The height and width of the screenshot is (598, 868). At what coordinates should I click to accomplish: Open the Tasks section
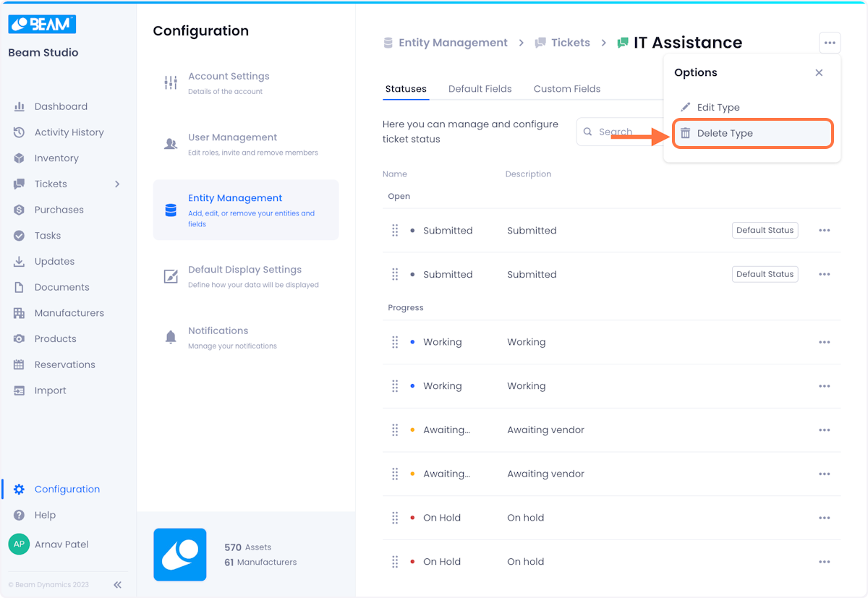tap(48, 236)
